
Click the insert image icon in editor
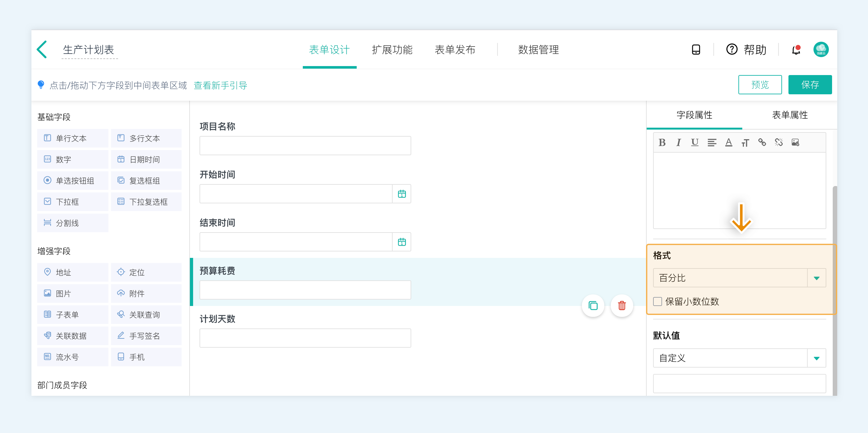tap(795, 142)
